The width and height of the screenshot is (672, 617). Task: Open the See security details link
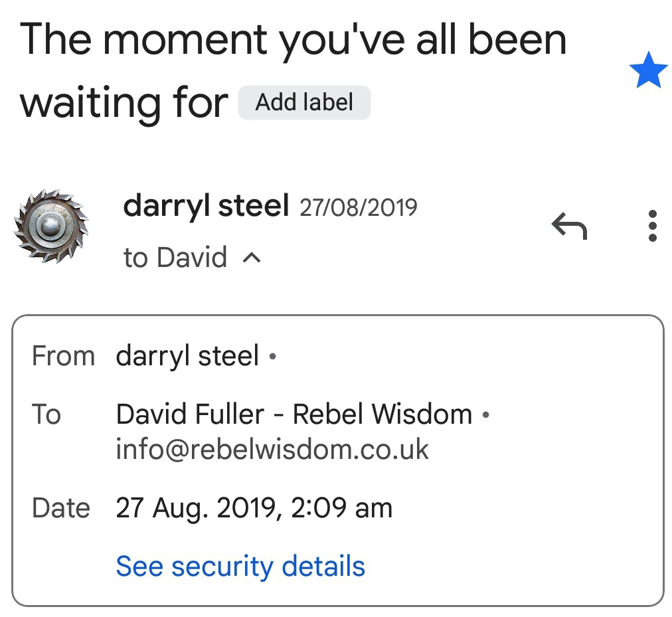(240, 567)
